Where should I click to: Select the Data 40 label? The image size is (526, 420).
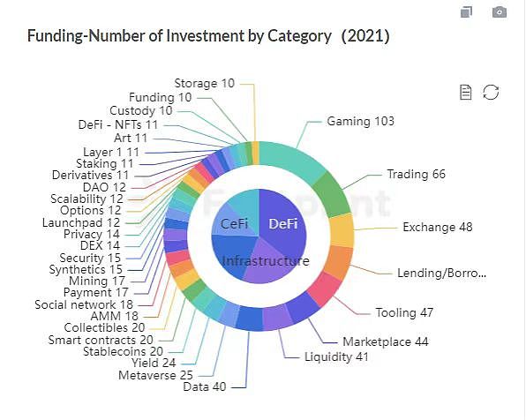(x=205, y=386)
